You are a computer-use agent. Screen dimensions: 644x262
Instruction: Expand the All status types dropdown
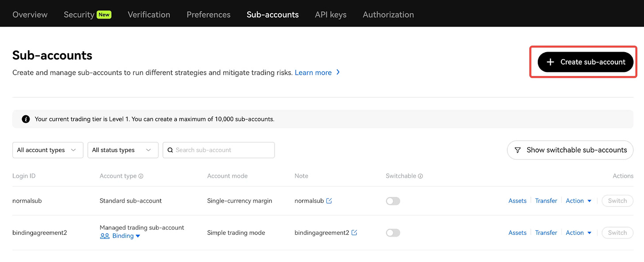[123, 150]
